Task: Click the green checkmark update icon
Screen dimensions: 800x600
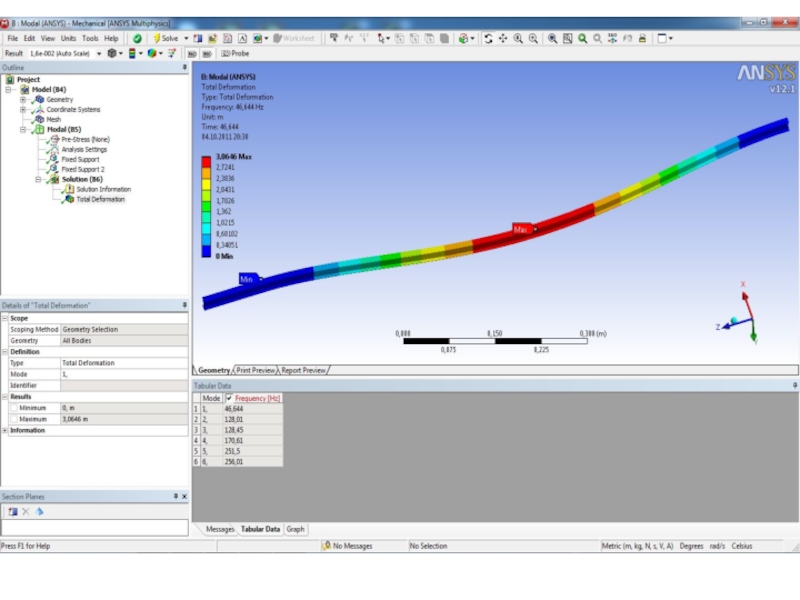Action: click(x=137, y=38)
